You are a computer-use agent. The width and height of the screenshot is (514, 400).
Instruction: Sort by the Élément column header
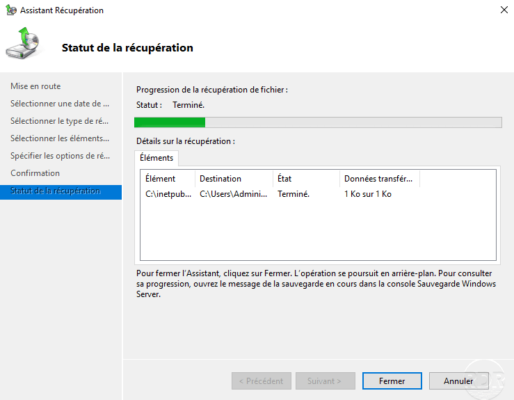click(168, 179)
